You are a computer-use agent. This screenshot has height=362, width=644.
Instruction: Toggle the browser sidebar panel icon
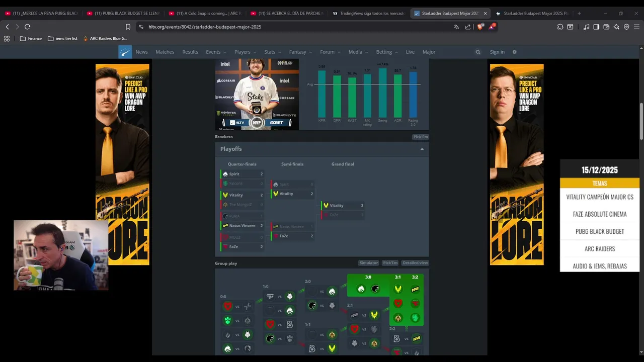click(596, 27)
